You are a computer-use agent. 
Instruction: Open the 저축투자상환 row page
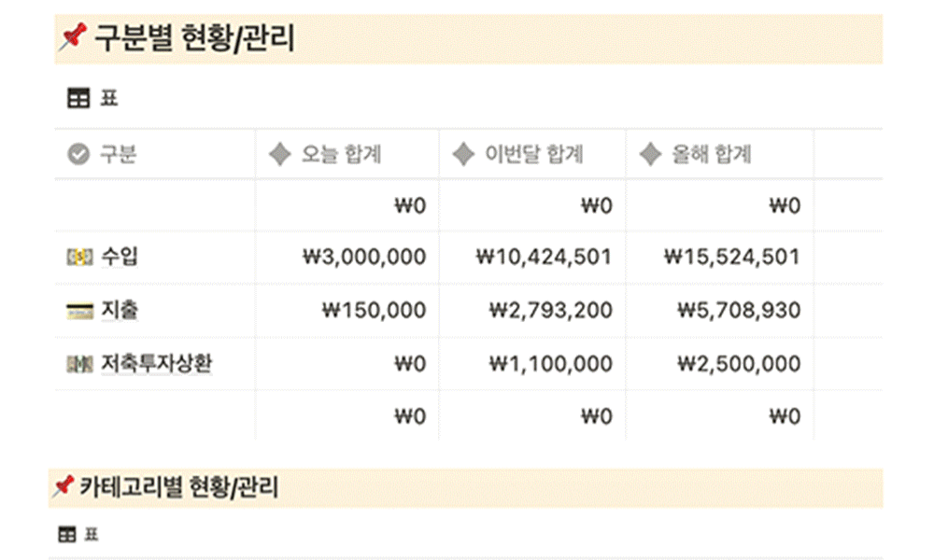tap(156, 363)
